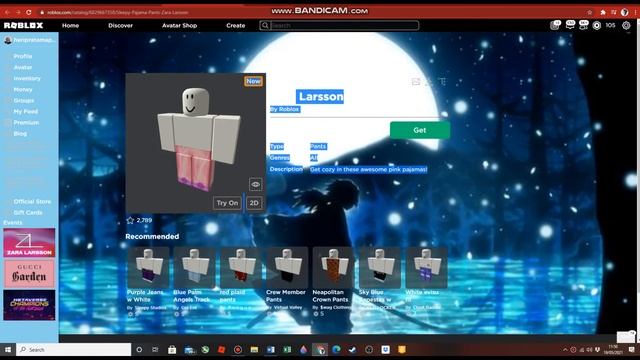Open Microsoft Store on the taskbar
The width and height of the screenshot is (640, 360).
(172, 349)
